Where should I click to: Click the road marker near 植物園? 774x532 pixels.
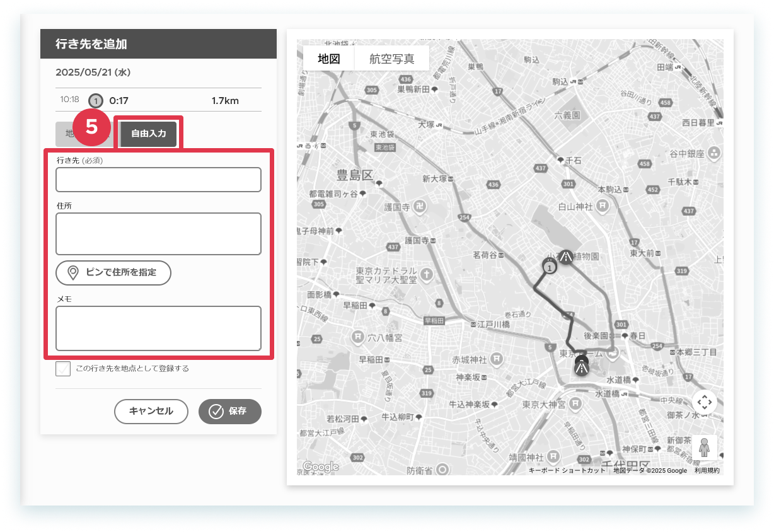coord(566,257)
